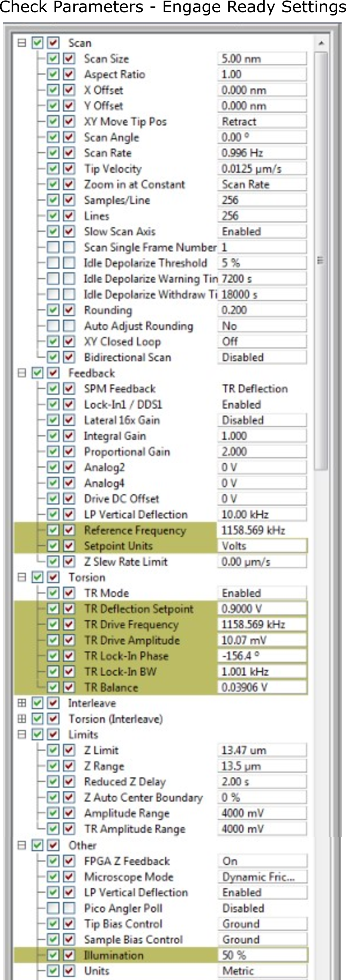Screen dimensions: 346x980
Task: Expand the Interleave section
Action: (x=22, y=703)
